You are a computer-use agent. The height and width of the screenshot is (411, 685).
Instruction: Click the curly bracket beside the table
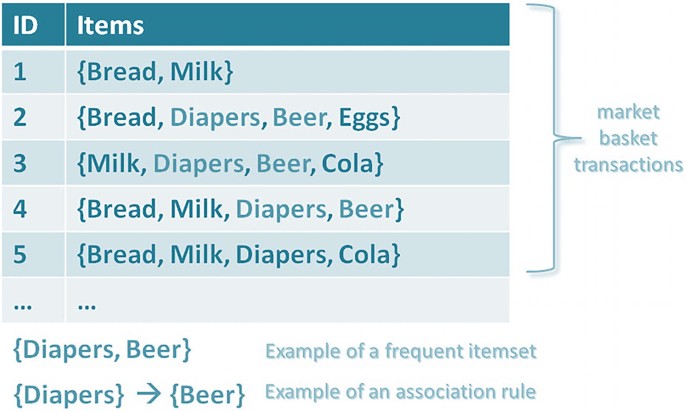click(543, 138)
